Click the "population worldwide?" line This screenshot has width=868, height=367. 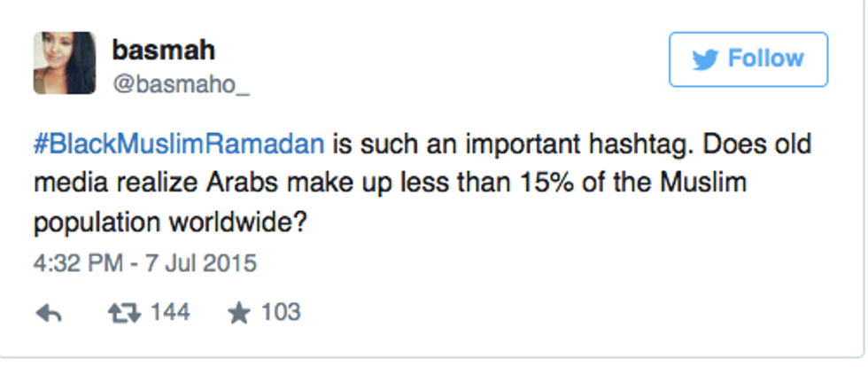pyautogui.click(x=171, y=223)
